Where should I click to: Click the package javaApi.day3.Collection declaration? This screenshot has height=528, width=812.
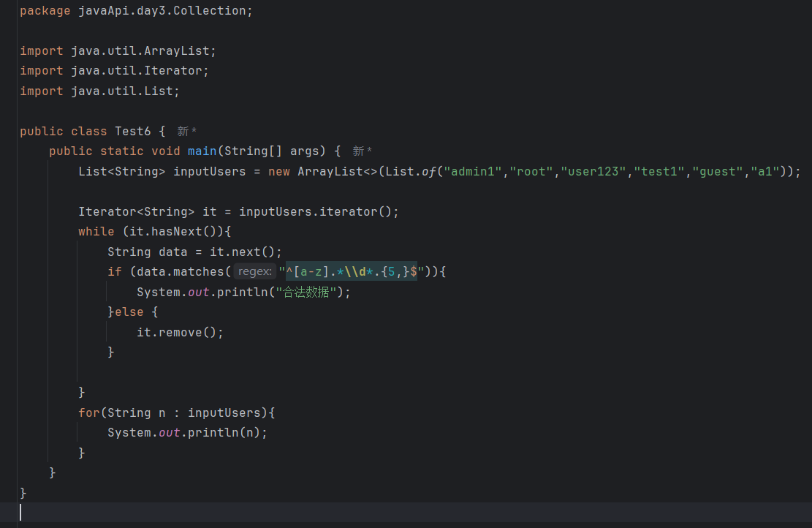tap(136, 11)
